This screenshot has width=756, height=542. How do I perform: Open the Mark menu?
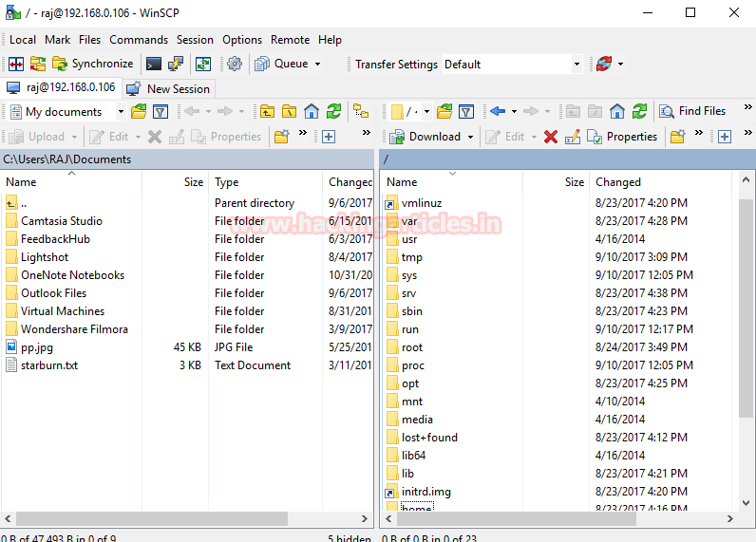click(57, 40)
